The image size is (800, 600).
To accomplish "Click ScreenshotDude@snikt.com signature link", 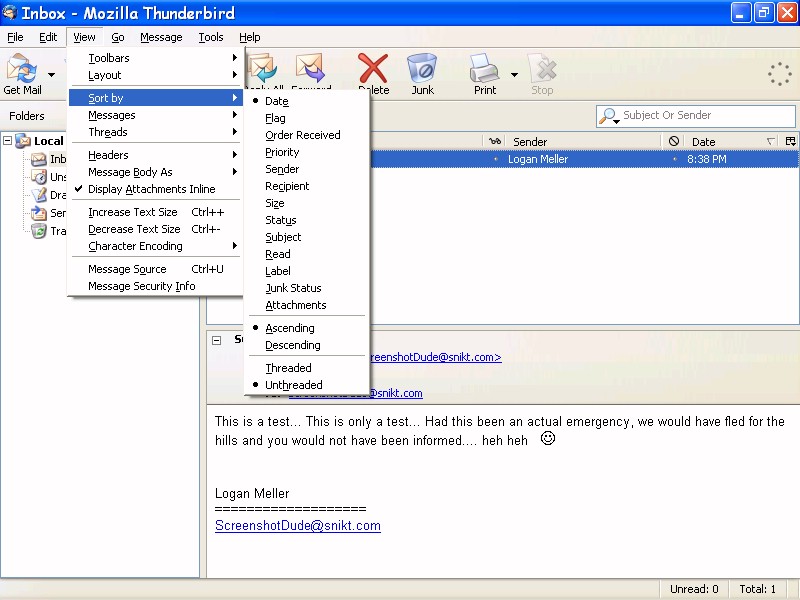I will click(298, 526).
